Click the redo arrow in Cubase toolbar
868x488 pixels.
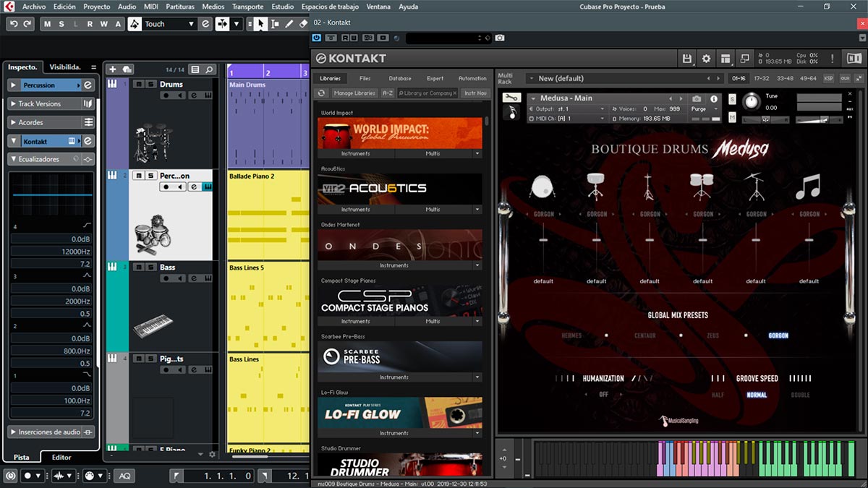27,24
